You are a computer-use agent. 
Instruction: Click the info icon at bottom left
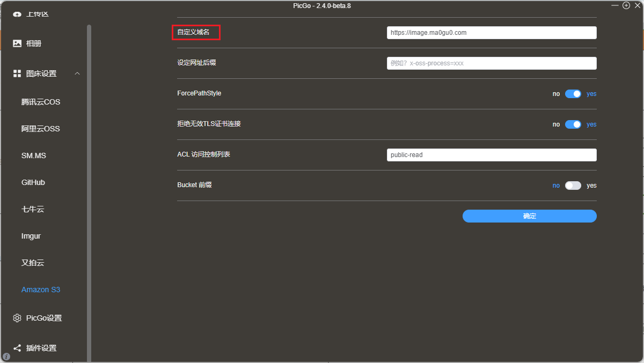pos(6,357)
